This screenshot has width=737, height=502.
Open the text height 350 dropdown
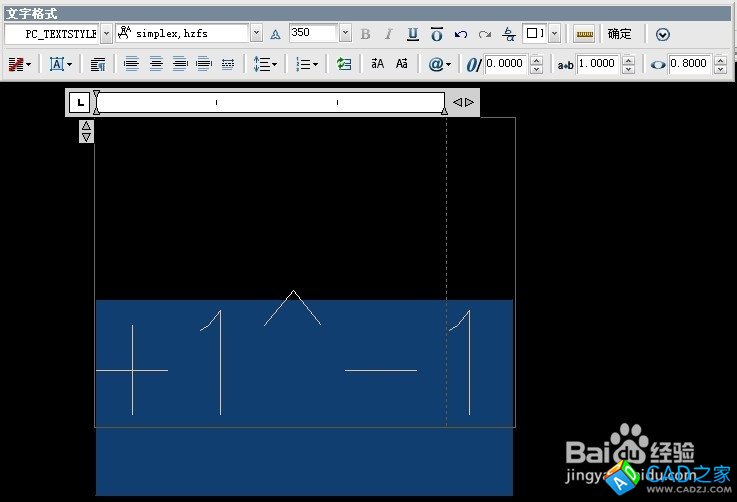tap(345, 34)
